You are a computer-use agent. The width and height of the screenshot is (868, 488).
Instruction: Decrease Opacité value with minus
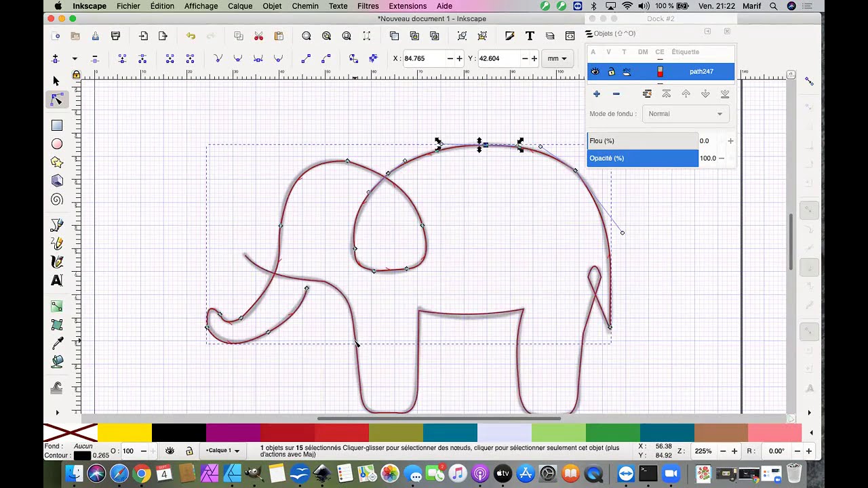[721, 159]
